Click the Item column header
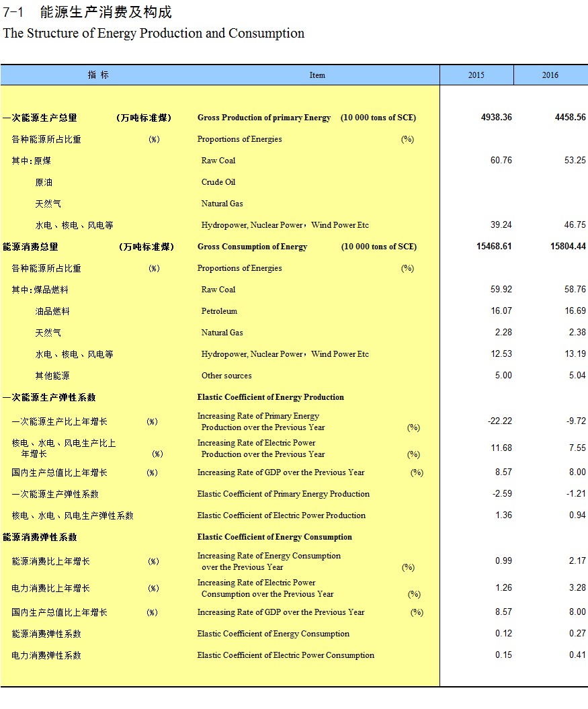This screenshot has height=709, width=588. click(x=317, y=75)
